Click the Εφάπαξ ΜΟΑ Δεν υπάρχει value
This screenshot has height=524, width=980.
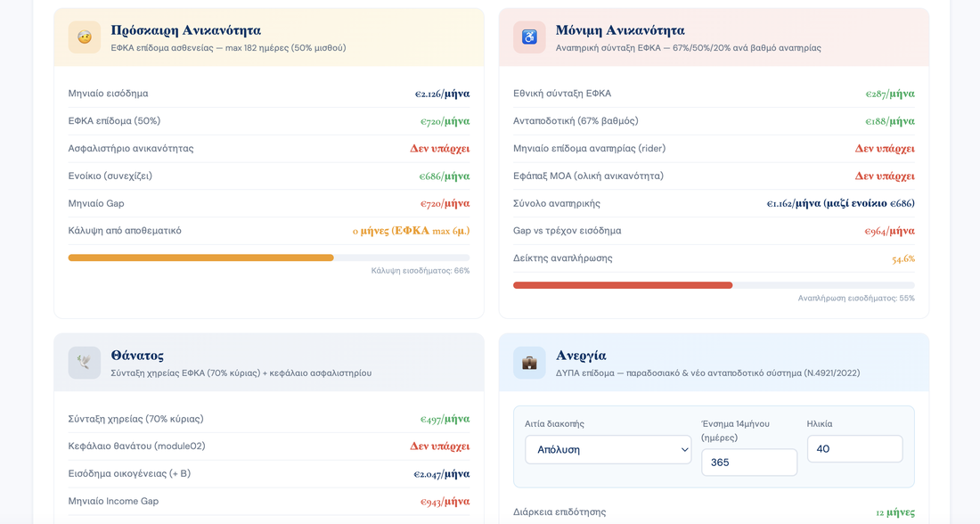(x=885, y=176)
